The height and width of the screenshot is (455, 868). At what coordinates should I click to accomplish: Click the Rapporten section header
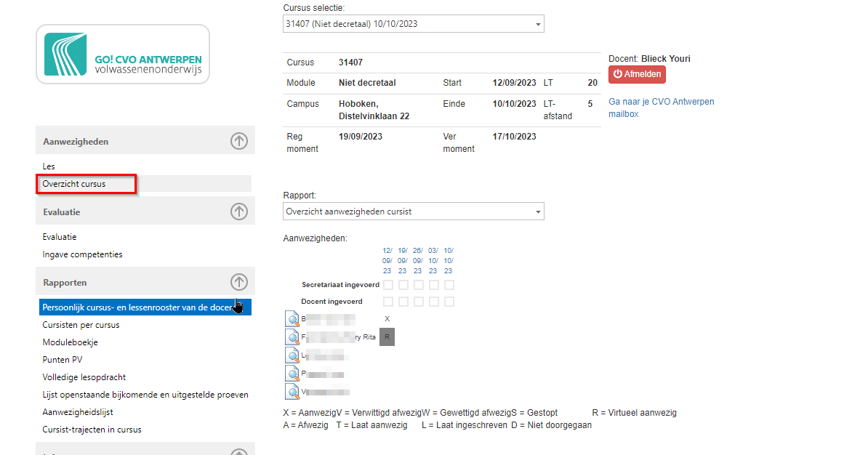pos(145,282)
